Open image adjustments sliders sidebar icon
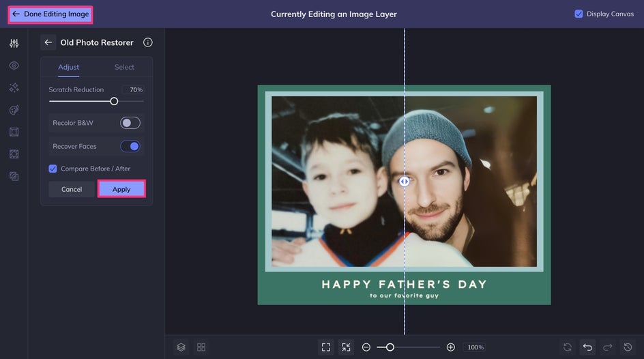The width and height of the screenshot is (644, 359). (x=14, y=43)
